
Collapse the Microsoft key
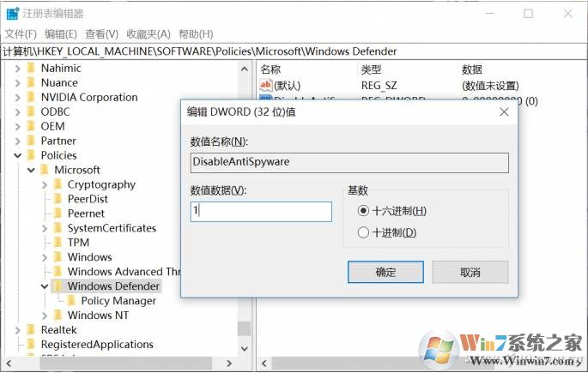(31, 170)
